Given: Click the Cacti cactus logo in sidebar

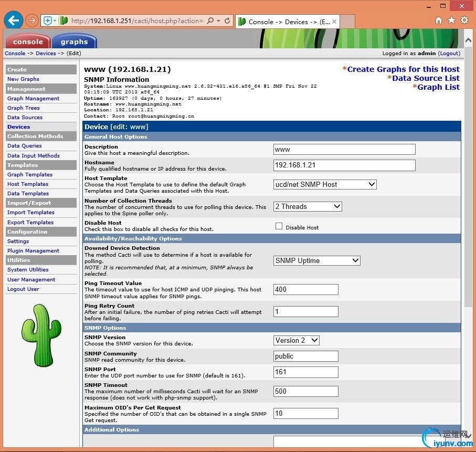Looking at the screenshot, I should click(41, 335).
